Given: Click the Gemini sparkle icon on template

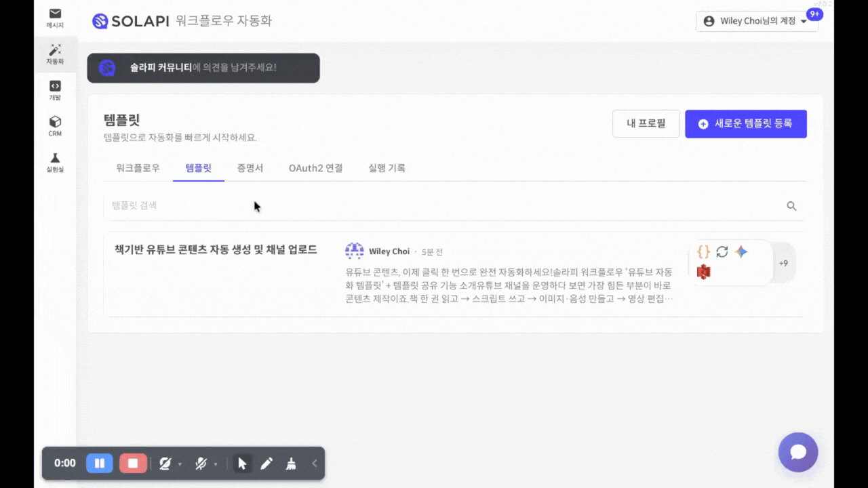Looking at the screenshot, I should (x=741, y=251).
